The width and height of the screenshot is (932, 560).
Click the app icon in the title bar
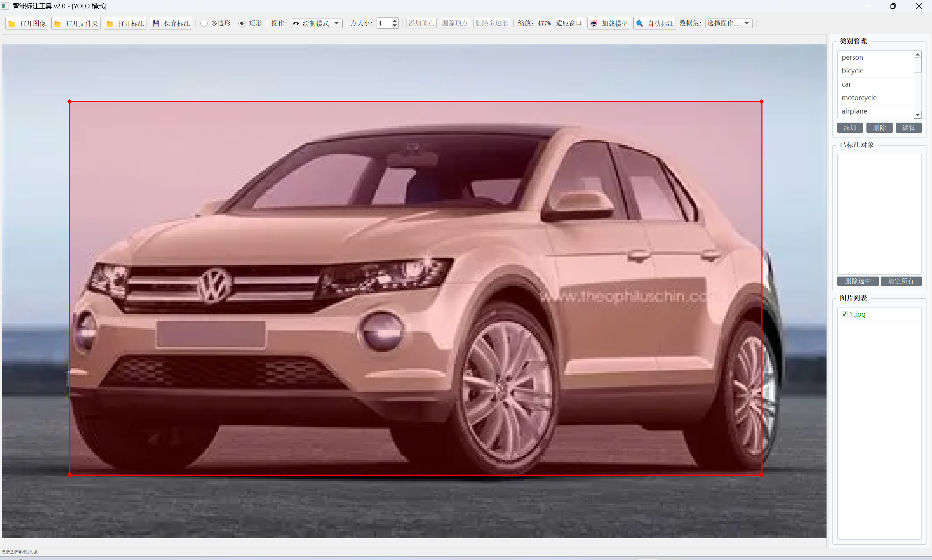click(x=5, y=6)
